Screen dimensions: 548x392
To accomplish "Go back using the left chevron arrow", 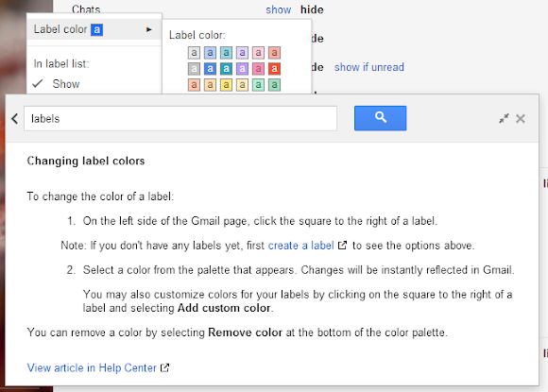I will 15,119.
